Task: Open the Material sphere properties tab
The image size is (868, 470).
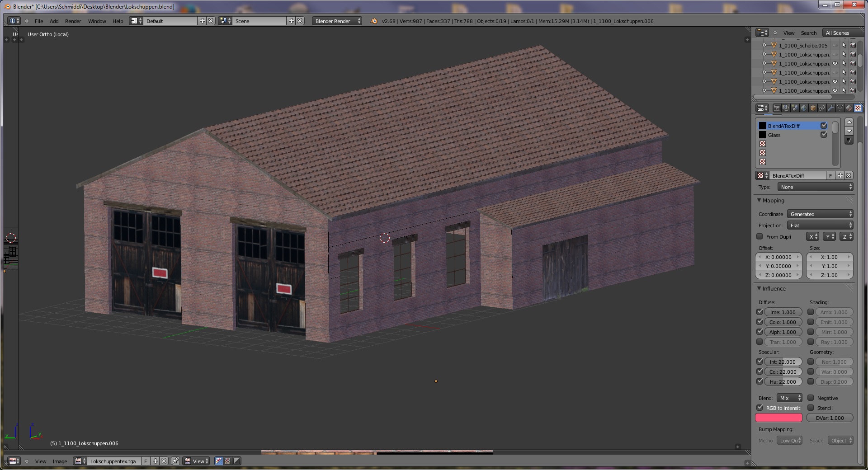Action: (849, 108)
